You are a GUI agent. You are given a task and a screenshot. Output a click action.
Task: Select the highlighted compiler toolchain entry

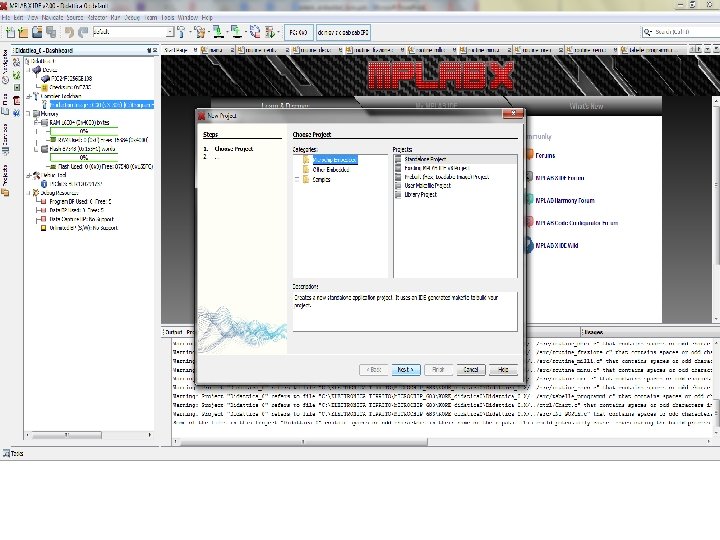coord(101,105)
